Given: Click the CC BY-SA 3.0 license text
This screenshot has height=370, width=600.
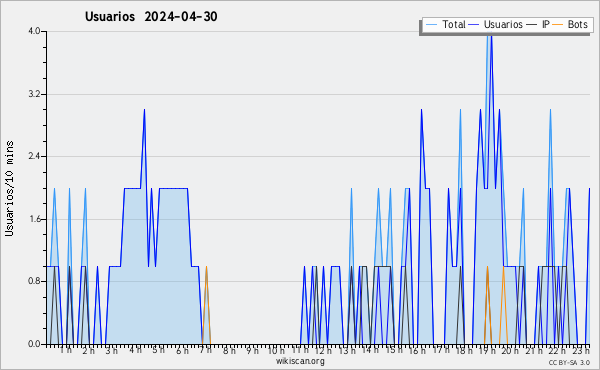Looking at the screenshot, I should (x=569, y=362).
